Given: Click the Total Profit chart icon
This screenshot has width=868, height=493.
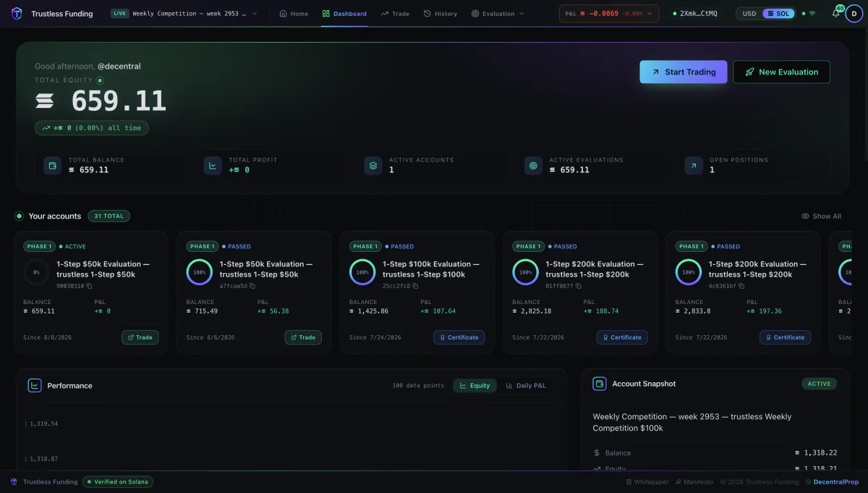Looking at the screenshot, I should tap(212, 165).
